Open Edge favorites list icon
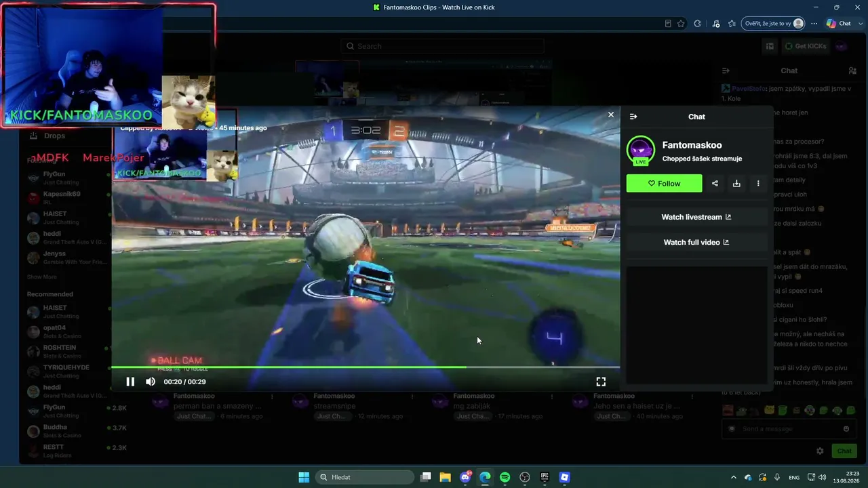The image size is (868, 488). [x=732, y=24]
